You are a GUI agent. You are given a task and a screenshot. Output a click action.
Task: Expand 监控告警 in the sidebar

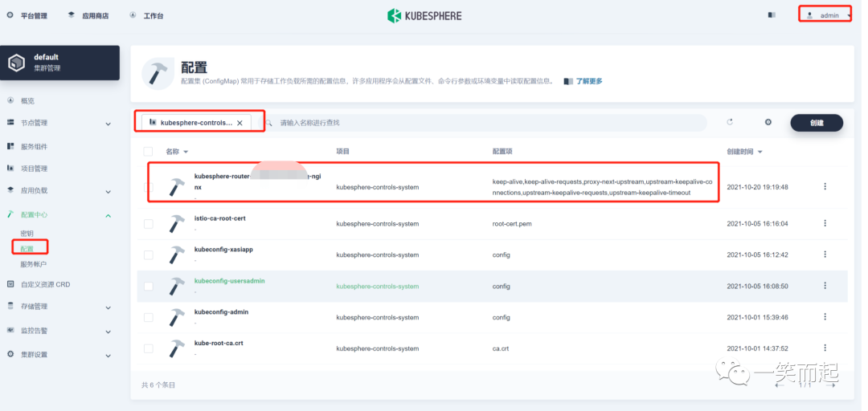59,331
